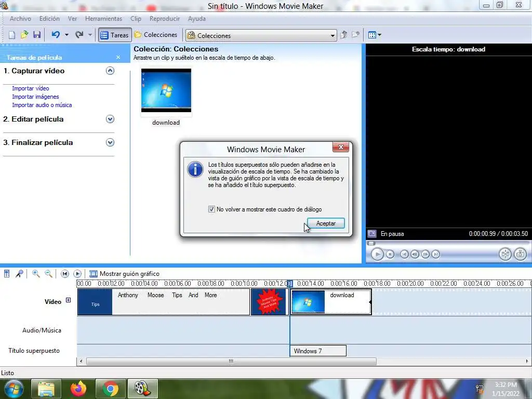532x399 pixels.
Task: Create a new collection folder icon
Action: 355,35
